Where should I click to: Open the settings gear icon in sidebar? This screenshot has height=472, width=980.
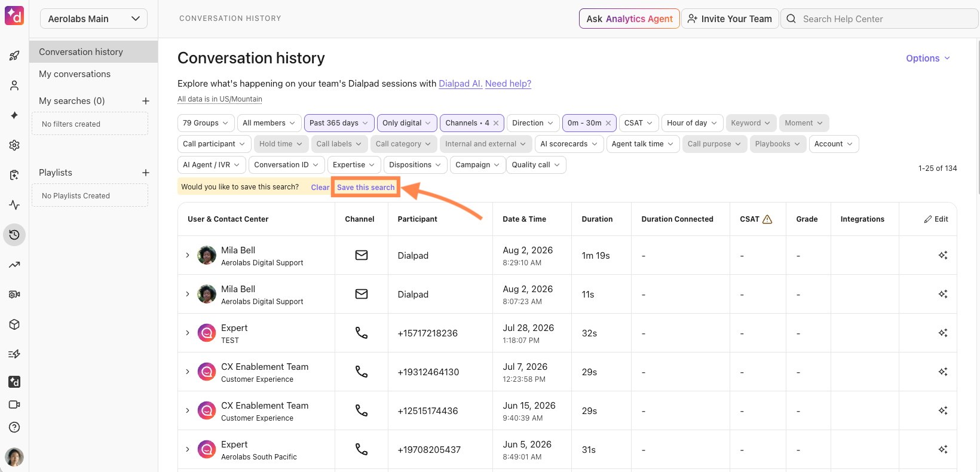click(14, 145)
